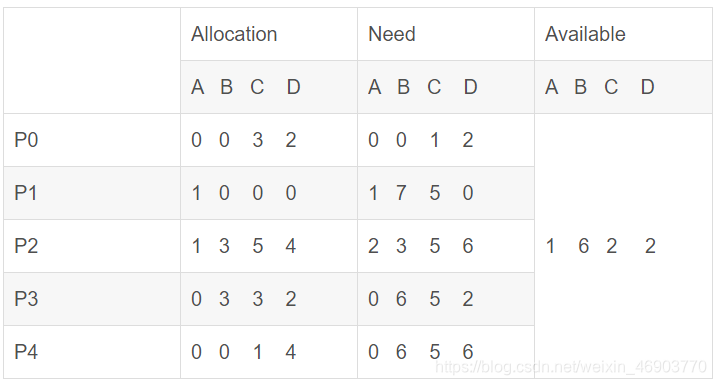Click the A B C D subheader under Available
Image resolution: width=716 pixels, height=385 pixels.
point(600,87)
